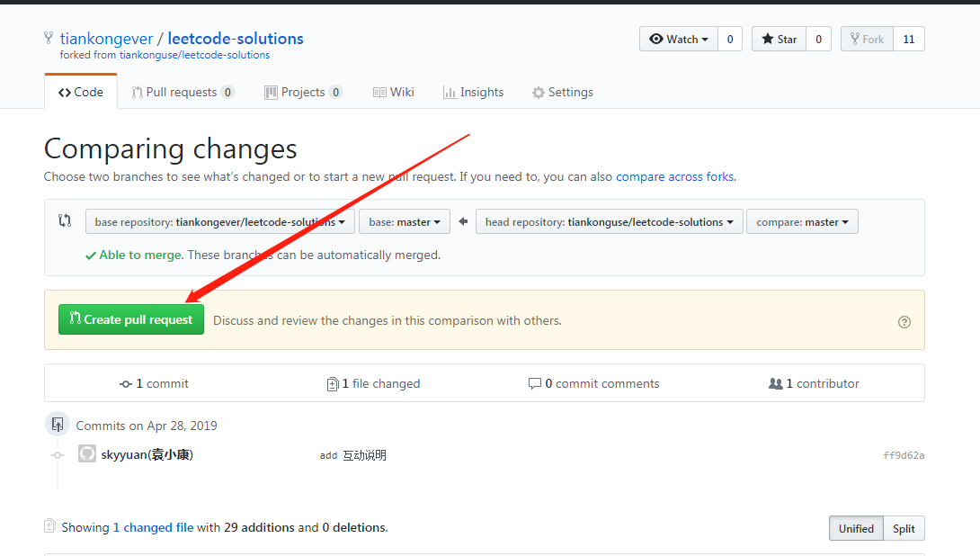Image resolution: width=980 pixels, height=556 pixels.
Task: Select Unified diff view
Action: (x=856, y=528)
